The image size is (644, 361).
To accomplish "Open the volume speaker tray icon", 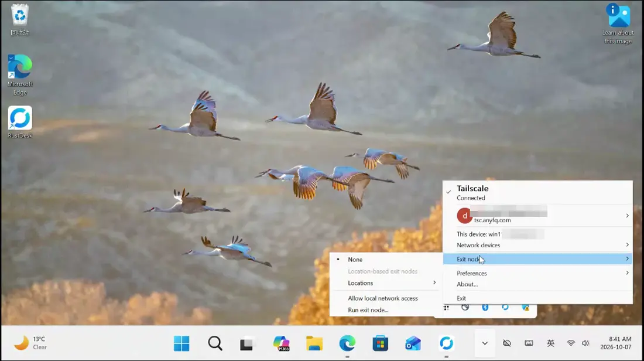I will pyautogui.click(x=585, y=343).
